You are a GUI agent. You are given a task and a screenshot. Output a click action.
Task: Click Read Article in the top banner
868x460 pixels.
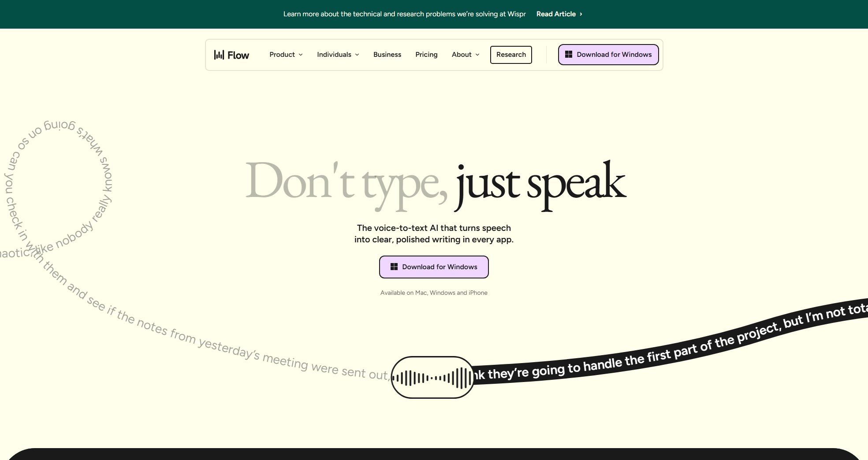click(556, 14)
